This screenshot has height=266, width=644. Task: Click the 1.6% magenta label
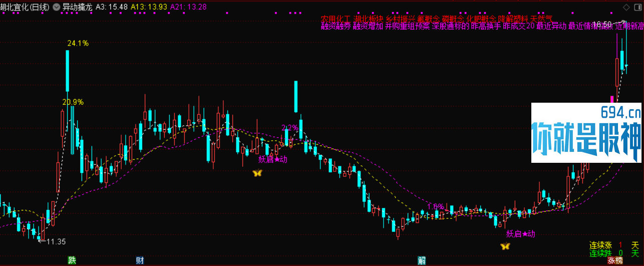[x=436, y=206]
